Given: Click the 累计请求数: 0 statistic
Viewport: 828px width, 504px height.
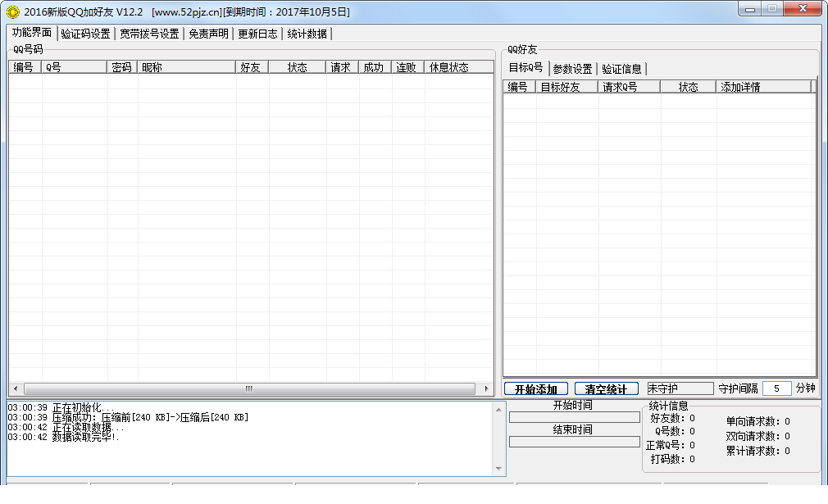Looking at the screenshot, I should coord(757,451).
